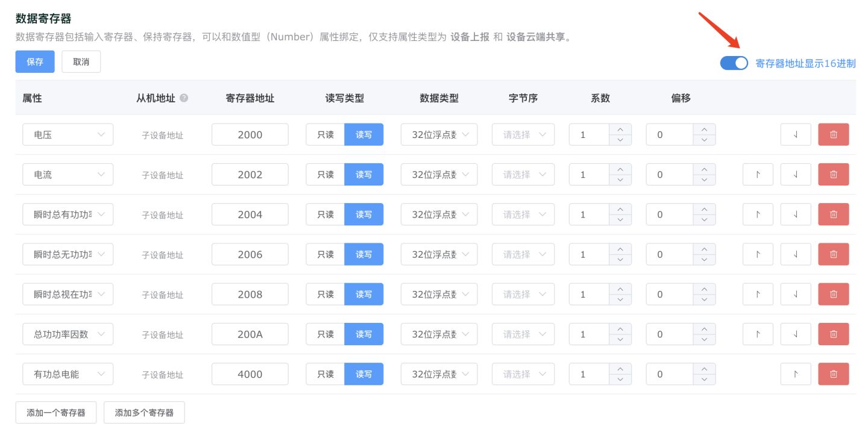The height and width of the screenshot is (444, 868).
Task: Toggle 寄存器地址显示16进制 switch off
Action: [x=734, y=62]
